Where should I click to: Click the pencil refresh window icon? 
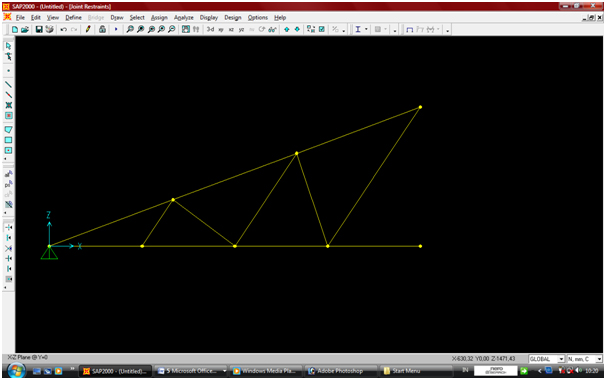point(88,29)
